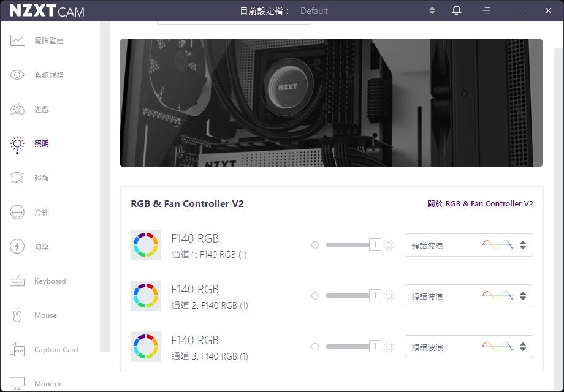The height and width of the screenshot is (392, 564).
Task: Open the notification bell
Action: [x=456, y=10]
